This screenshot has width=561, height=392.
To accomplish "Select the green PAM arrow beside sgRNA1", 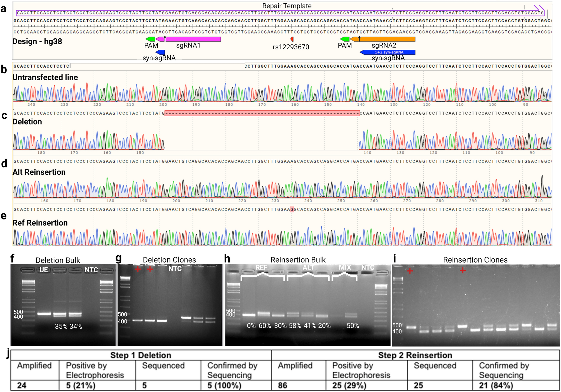I will (150, 39).
